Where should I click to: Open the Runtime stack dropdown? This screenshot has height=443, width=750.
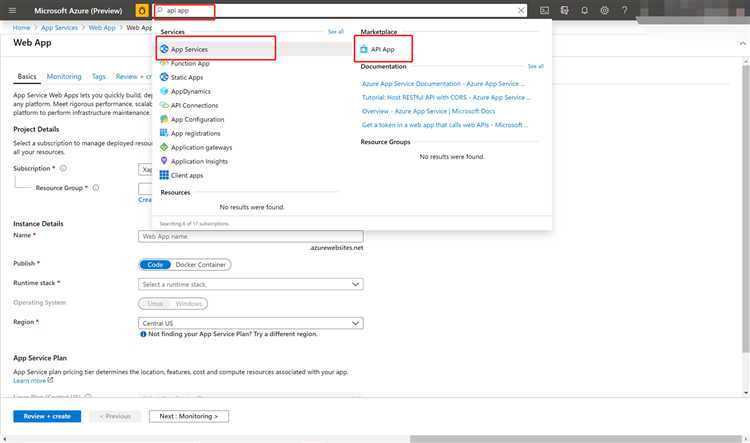click(x=251, y=284)
